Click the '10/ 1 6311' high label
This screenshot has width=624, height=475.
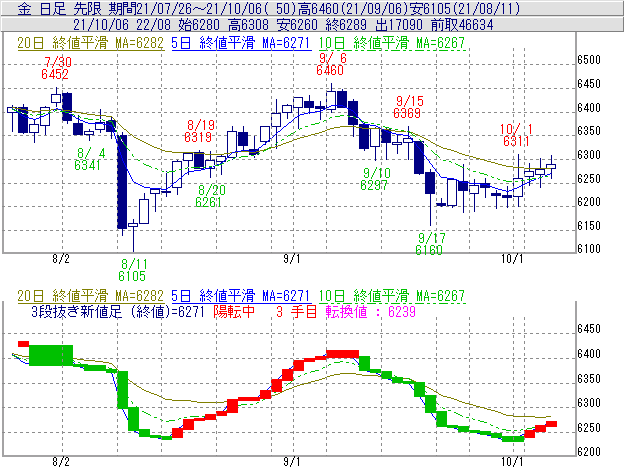517,135
